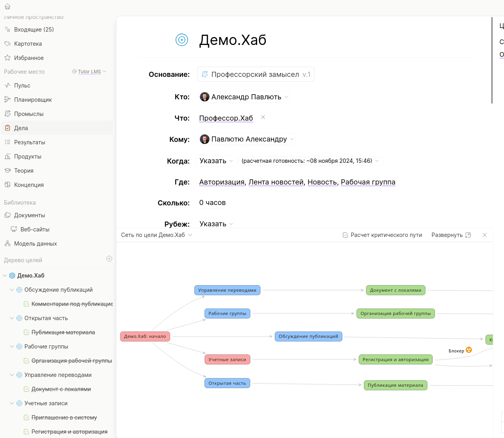Click the orange Блокер icon in the network
Image resolution: width=504 pixels, height=438 pixels.
click(x=469, y=350)
